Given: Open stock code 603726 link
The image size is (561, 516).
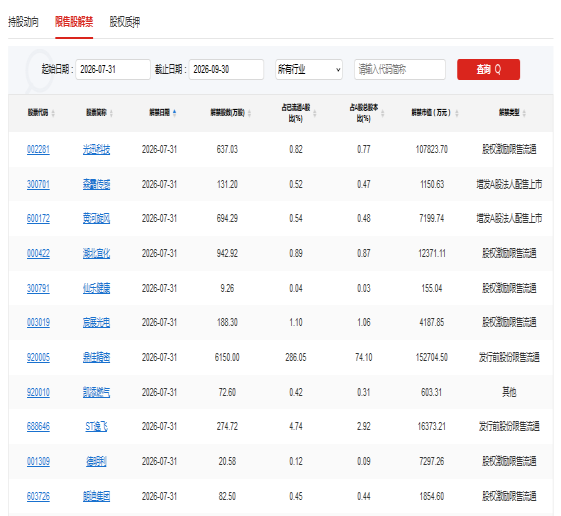Looking at the screenshot, I should click(x=38, y=497).
